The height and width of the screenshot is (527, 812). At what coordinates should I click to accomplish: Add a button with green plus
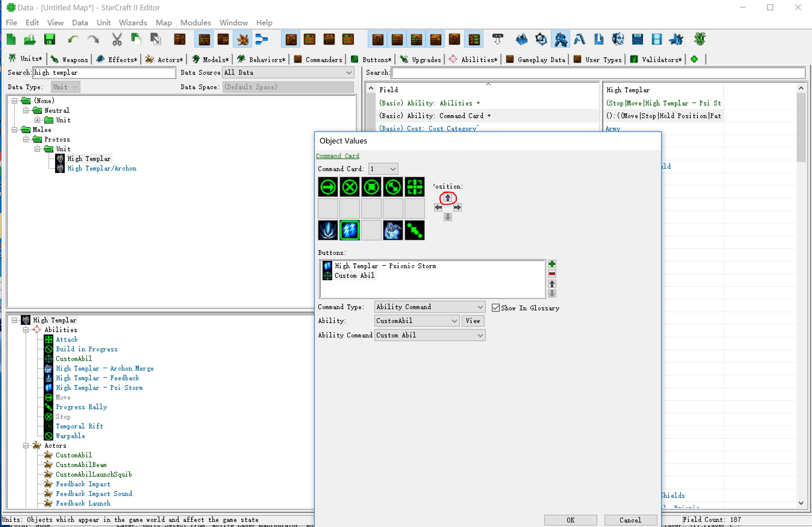click(552, 264)
